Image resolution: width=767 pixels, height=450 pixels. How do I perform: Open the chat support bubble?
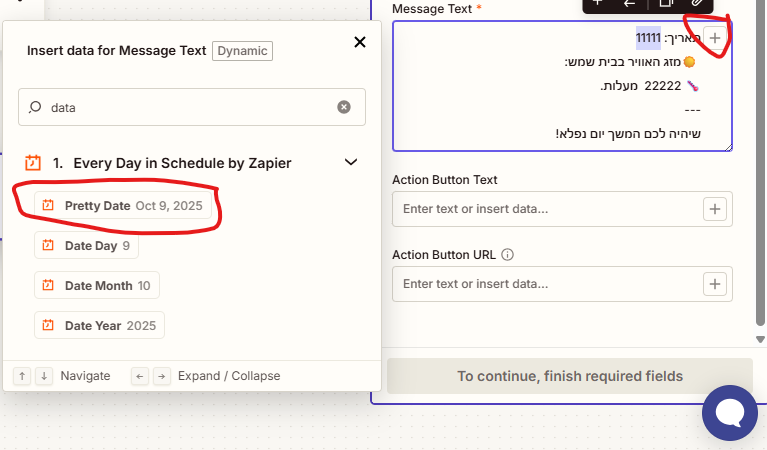[730, 412]
